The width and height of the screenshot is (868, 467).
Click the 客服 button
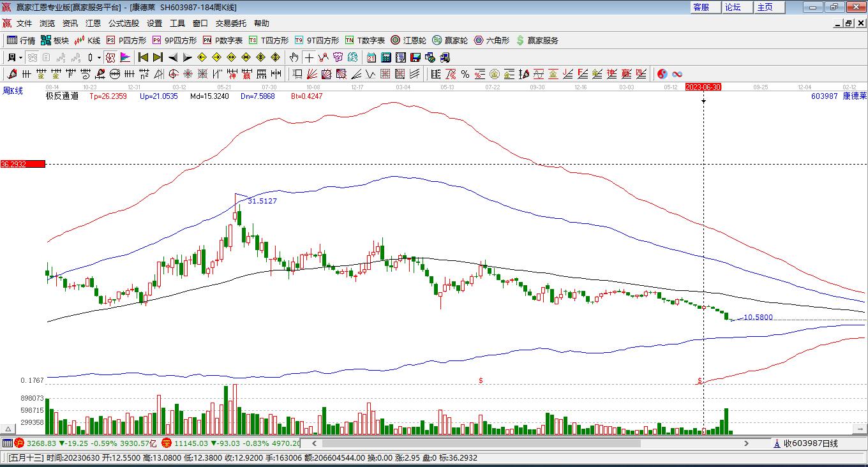pyautogui.click(x=701, y=7)
